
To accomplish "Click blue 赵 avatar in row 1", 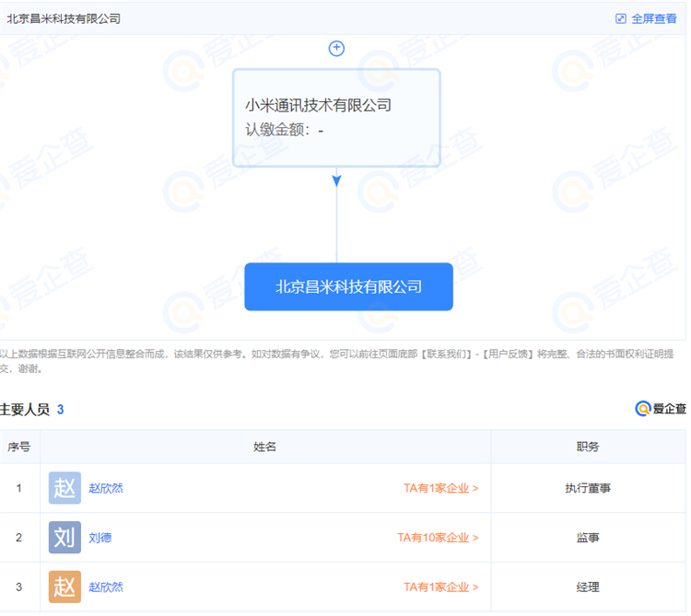I will tap(64, 488).
